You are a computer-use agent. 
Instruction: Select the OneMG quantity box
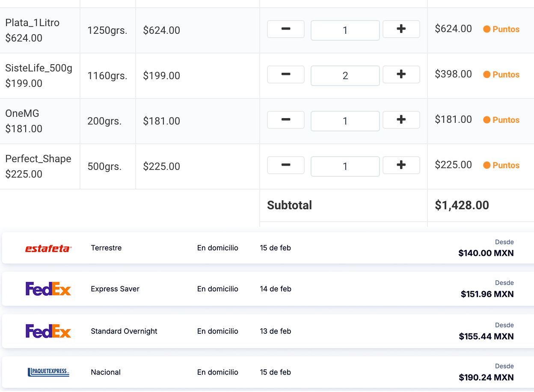[x=345, y=121]
